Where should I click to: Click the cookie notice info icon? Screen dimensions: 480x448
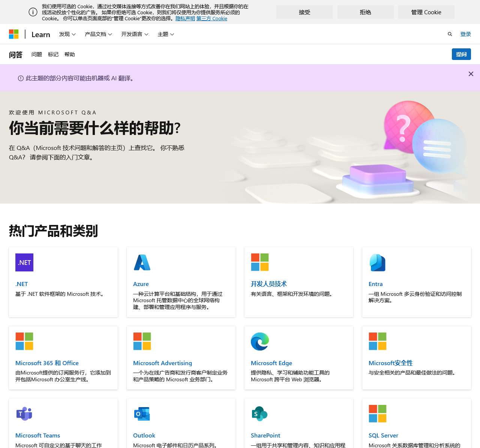pyautogui.click(x=33, y=12)
